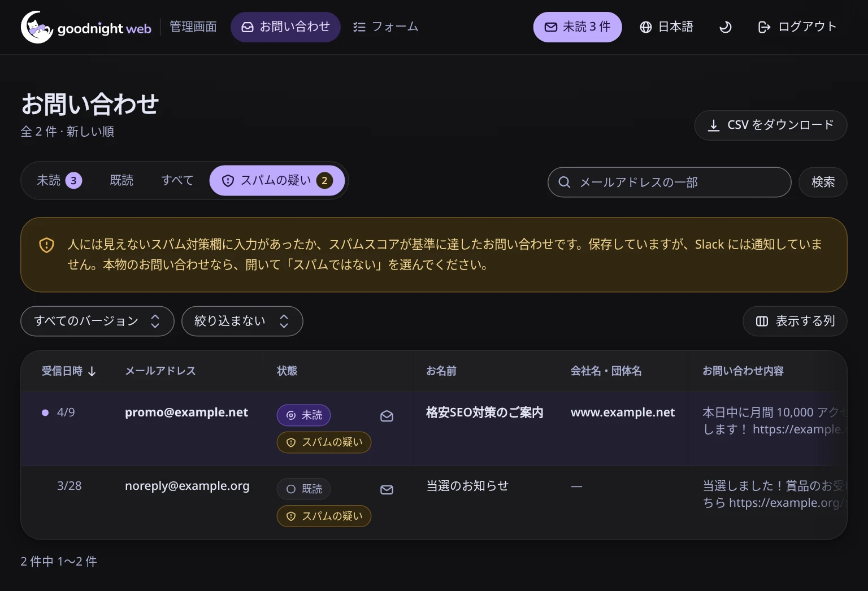Open the お問い合わせ nav tab
This screenshot has height=591, width=868.
(x=285, y=27)
